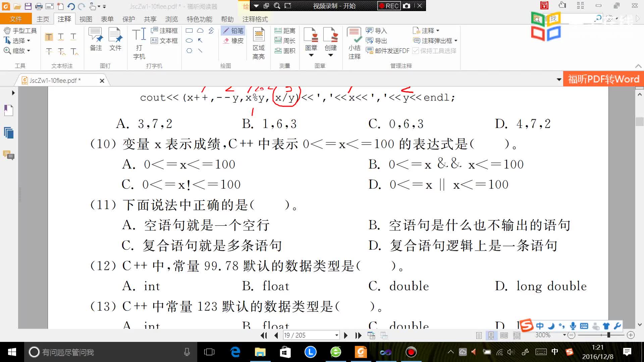The image size is (644, 362).
Task: Open the page number dropdown
Action: (x=336, y=335)
